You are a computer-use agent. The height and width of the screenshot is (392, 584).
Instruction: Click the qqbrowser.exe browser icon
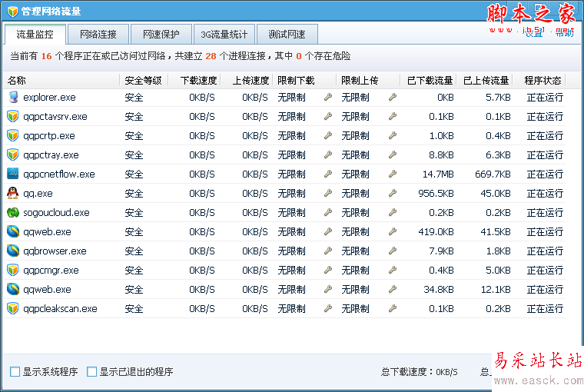(x=12, y=251)
